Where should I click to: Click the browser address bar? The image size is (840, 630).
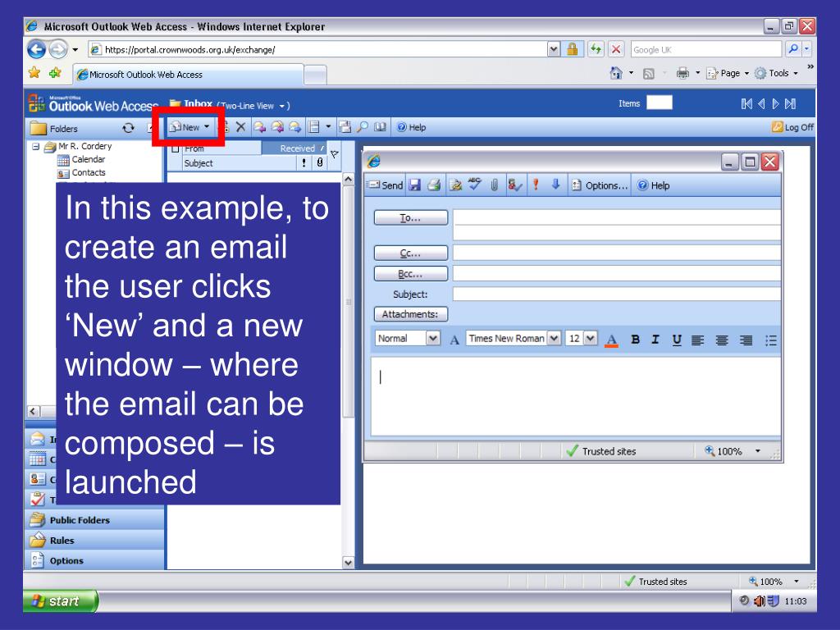click(x=319, y=49)
